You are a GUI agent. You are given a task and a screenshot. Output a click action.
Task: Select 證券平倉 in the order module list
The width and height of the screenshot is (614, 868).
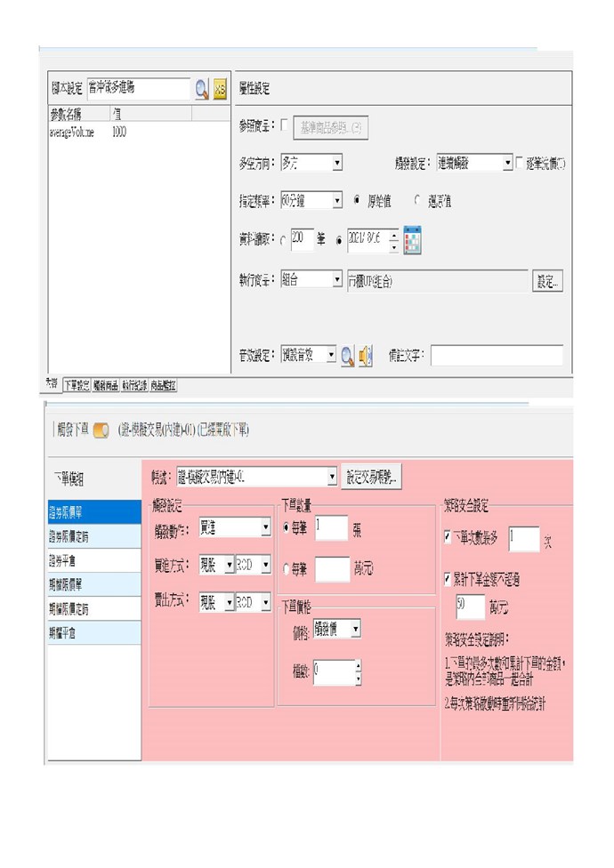[x=94, y=561]
